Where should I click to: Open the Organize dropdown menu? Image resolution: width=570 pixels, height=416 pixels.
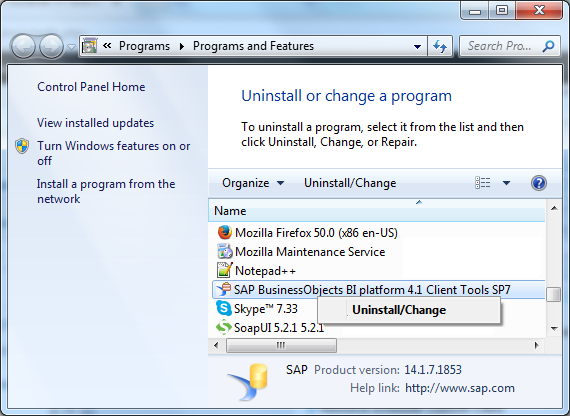(x=253, y=183)
